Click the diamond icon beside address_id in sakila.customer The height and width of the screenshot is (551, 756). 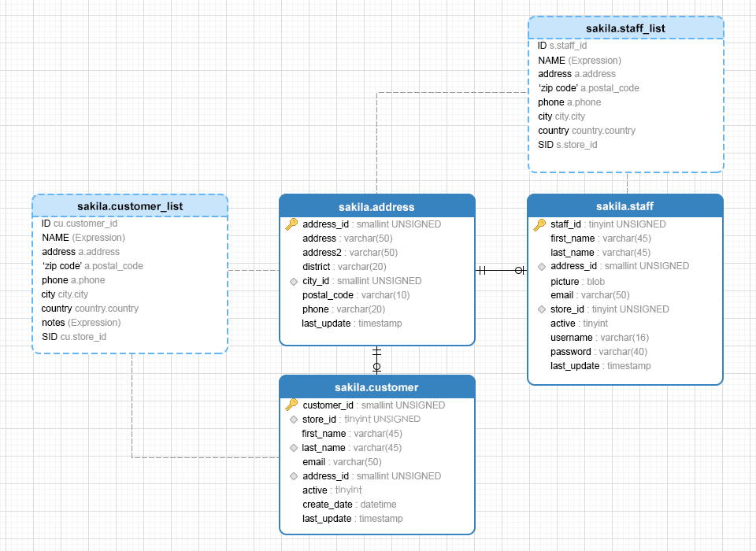coord(293,476)
